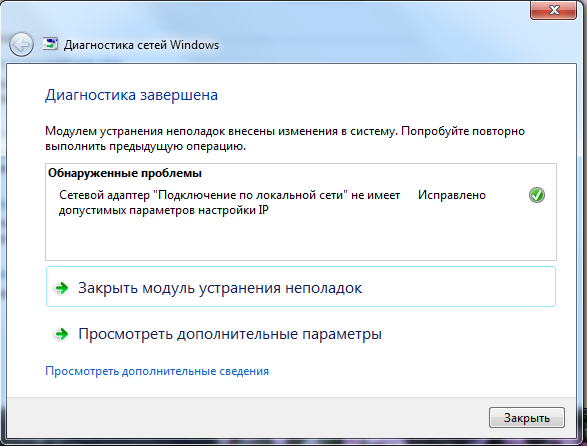
Task: Click the Windows network diagnostics title icon
Action: [x=50, y=44]
